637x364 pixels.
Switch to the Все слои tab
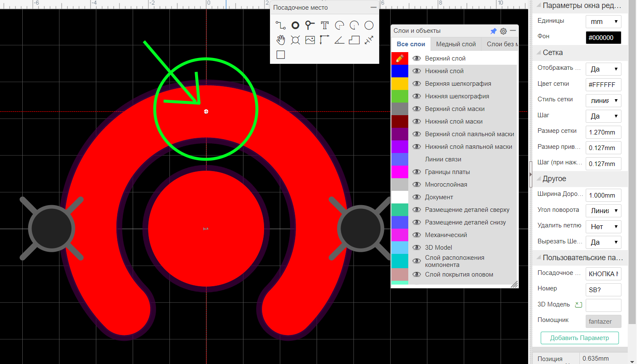point(411,44)
